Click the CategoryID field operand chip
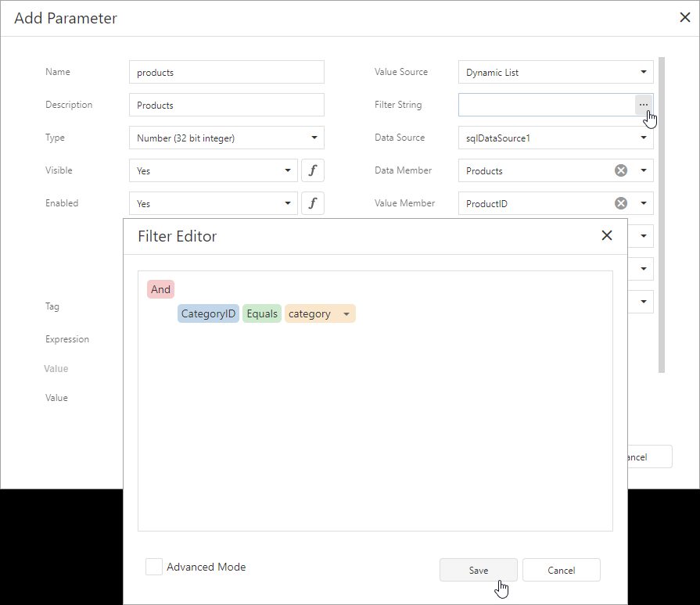 (x=208, y=313)
